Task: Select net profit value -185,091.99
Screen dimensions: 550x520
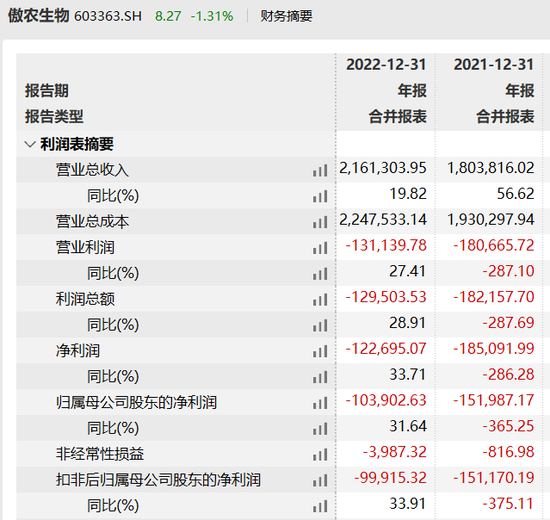Action: 494,349
